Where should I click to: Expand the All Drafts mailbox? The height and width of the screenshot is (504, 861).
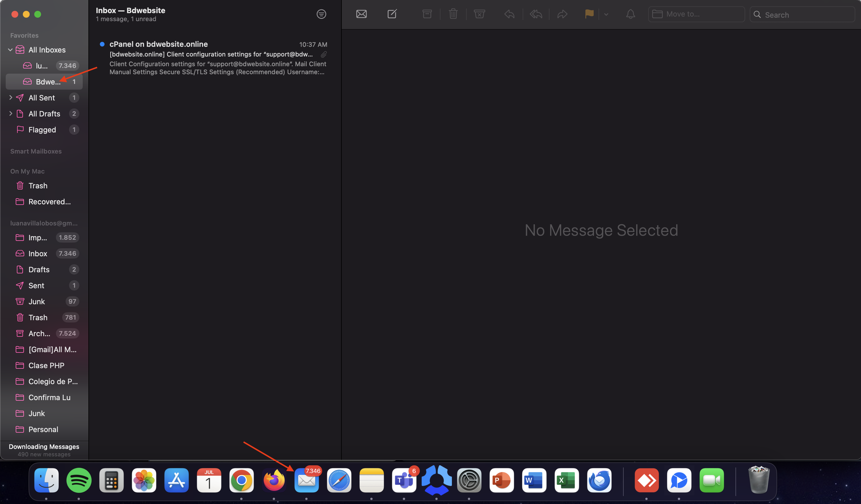click(11, 113)
